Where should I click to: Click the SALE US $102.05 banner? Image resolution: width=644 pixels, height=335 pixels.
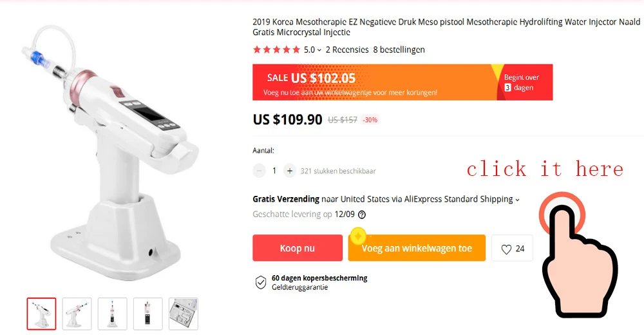pos(402,82)
